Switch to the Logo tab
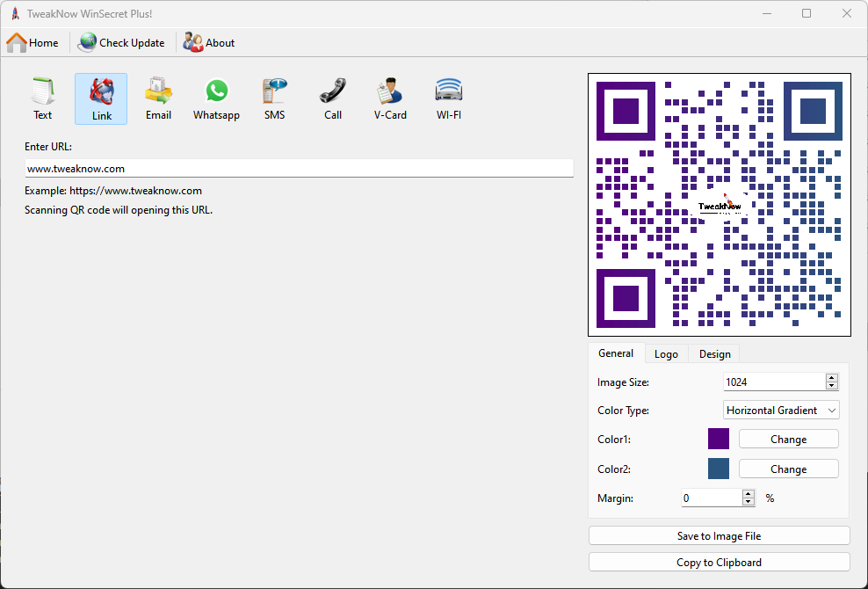This screenshot has width=868, height=589. (x=666, y=354)
